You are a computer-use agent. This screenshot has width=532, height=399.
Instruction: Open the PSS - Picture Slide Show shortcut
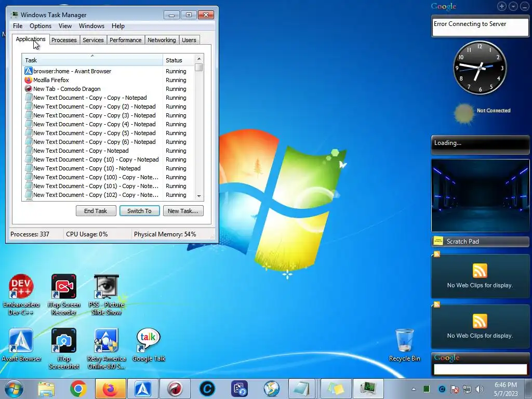106,295
